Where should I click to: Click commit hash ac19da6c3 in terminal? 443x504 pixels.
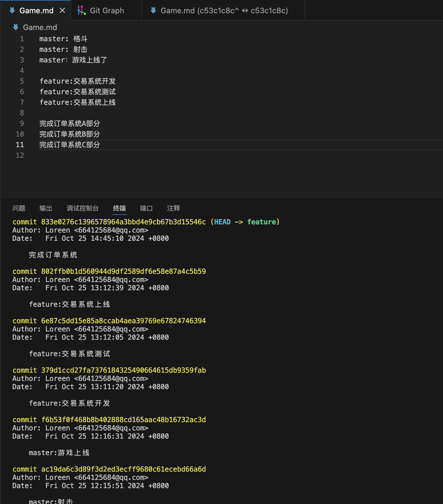click(x=124, y=469)
